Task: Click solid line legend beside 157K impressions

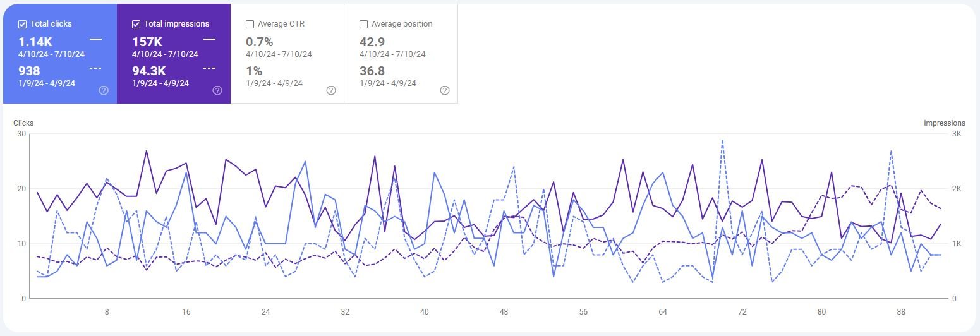Action: [209, 39]
